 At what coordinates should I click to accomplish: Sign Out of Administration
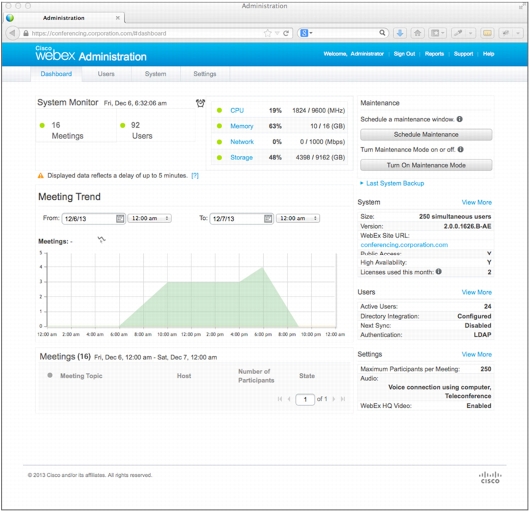[x=404, y=54]
